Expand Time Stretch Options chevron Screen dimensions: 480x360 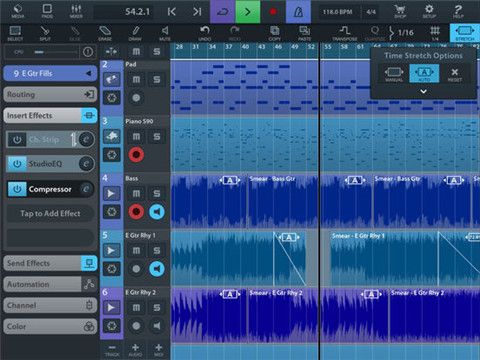pyautogui.click(x=423, y=91)
